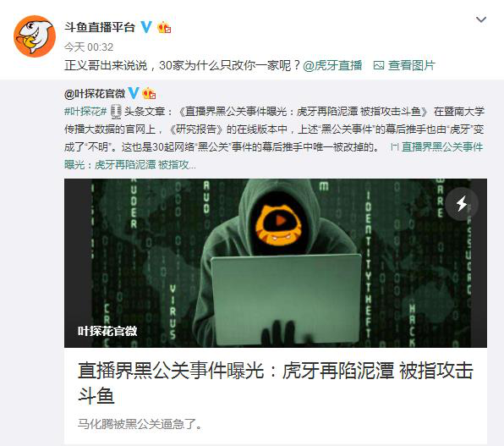Open the 斗鱼直播平台 profile name

tap(100, 27)
